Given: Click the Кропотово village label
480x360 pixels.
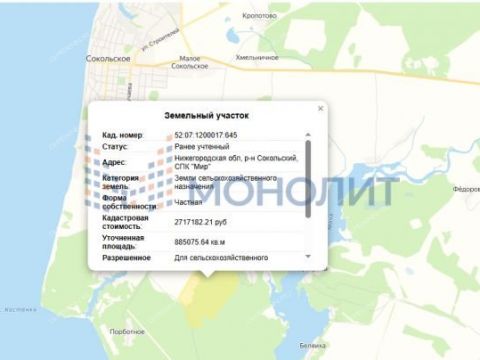Looking at the screenshot, I should 259,16.
